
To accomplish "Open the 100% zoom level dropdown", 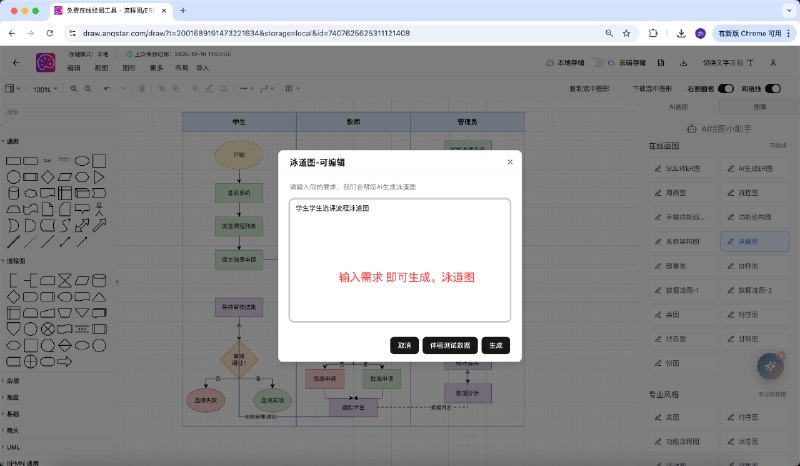I will tap(45, 89).
